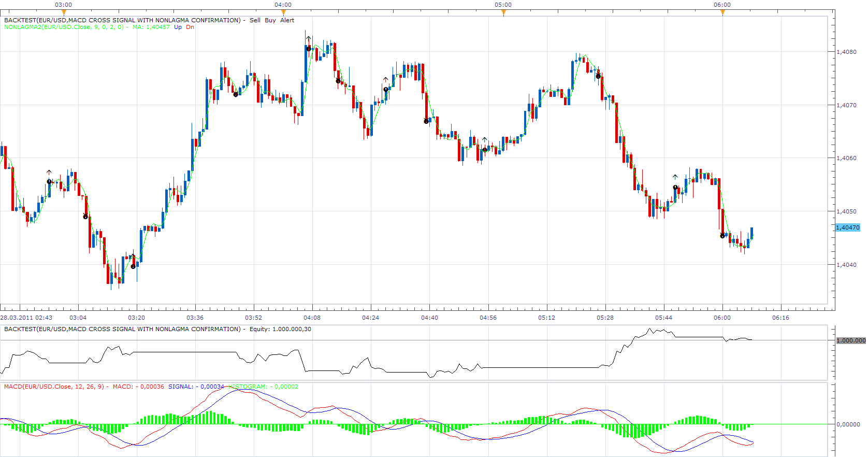This screenshot has width=868, height=457.
Task: Click the red 'MACD: - 0,00036' value
Action: coord(138,387)
